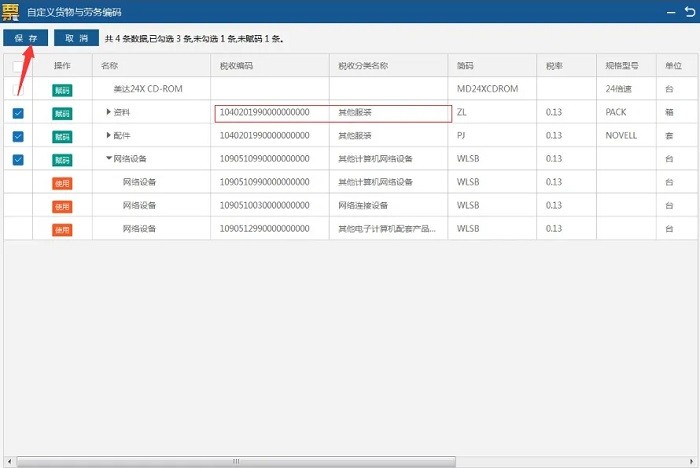Image resolution: width=700 pixels, height=468 pixels.
Task: Click the 税收分类名称 column header
Action: [x=362, y=66]
